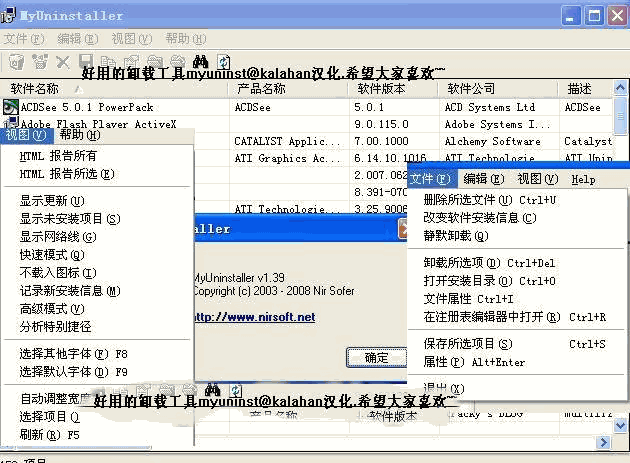Toggle 显示更新(U) in the view menu
Screen dimensions: 630x463
pyautogui.click(x=52, y=201)
